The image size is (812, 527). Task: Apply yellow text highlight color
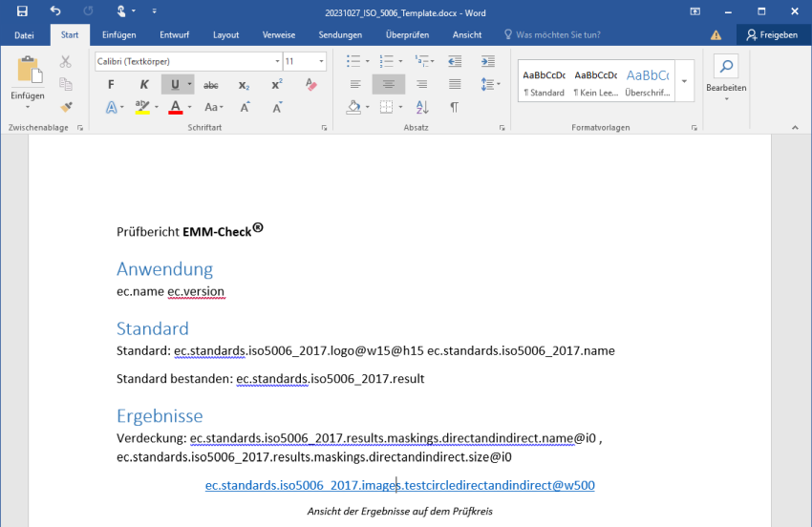[x=142, y=107]
